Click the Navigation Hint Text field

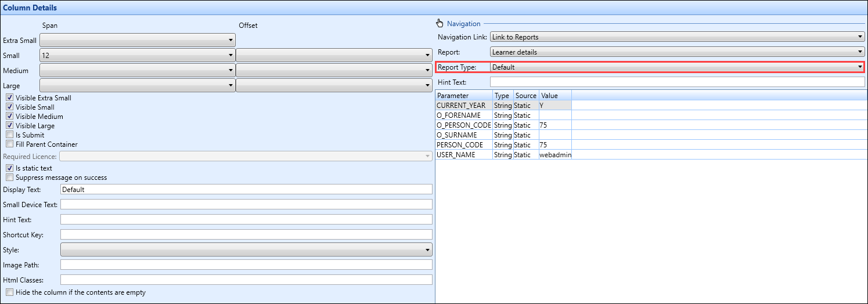click(678, 82)
